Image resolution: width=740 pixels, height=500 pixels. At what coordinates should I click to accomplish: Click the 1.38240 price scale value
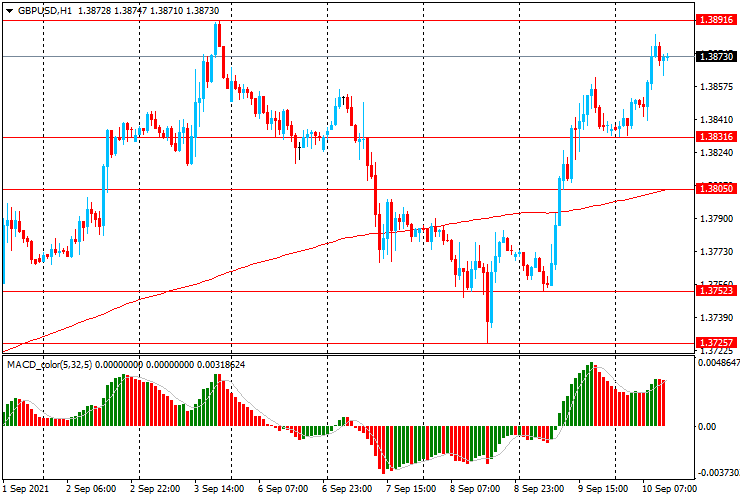point(717,153)
